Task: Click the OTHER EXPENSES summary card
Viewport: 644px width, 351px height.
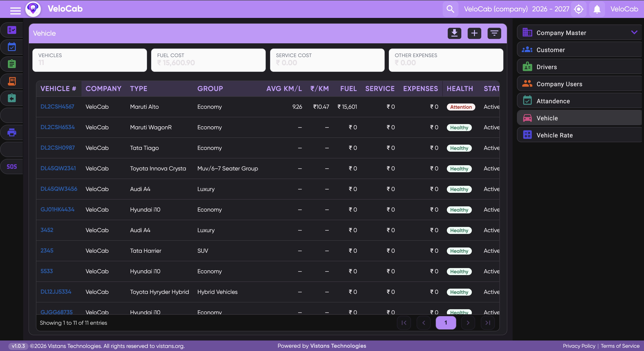Action: 446,60
